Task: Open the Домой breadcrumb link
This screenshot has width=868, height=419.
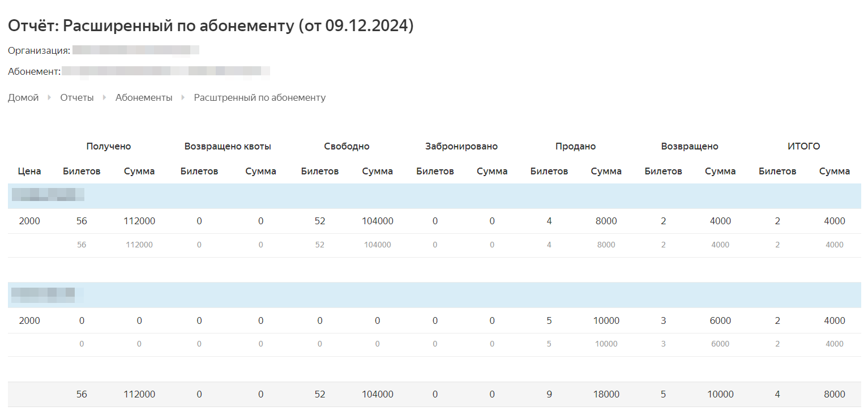Action: [23, 97]
